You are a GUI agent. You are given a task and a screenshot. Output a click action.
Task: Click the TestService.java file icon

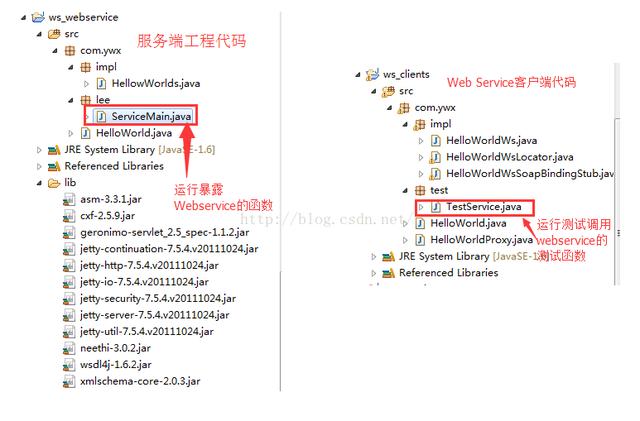click(x=436, y=207)
